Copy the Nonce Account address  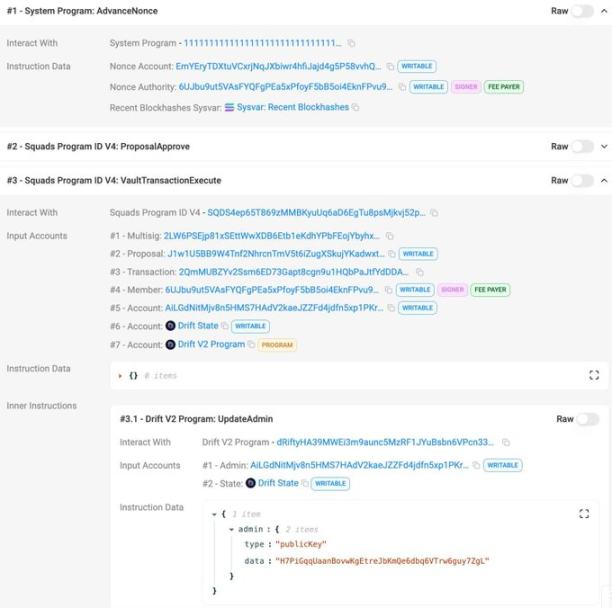click(389, 66)
